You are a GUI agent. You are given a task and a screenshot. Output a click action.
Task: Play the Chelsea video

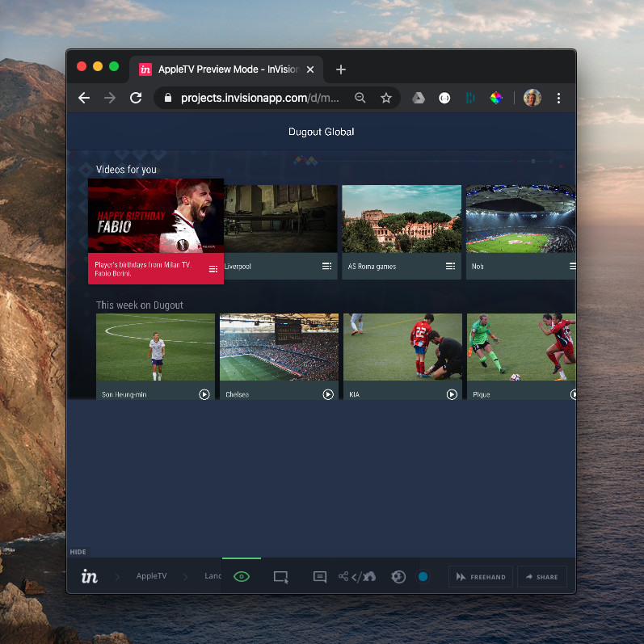click(328, 394)
